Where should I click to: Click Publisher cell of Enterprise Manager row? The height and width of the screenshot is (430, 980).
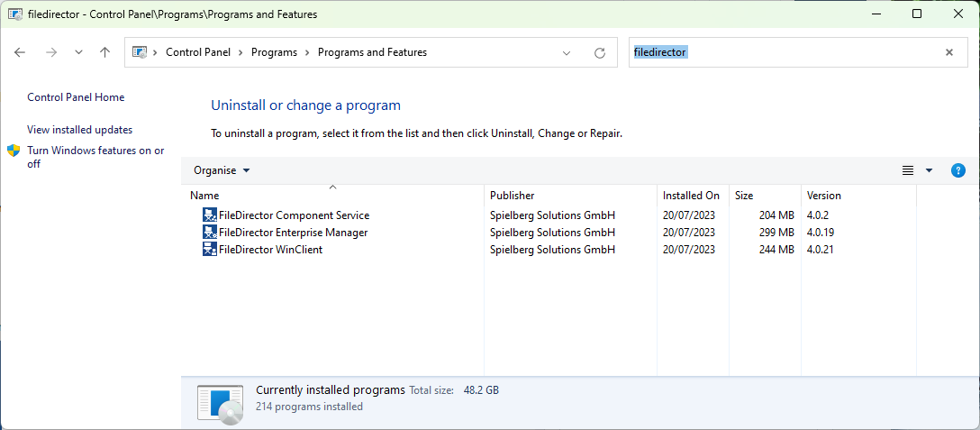[552, 233]
